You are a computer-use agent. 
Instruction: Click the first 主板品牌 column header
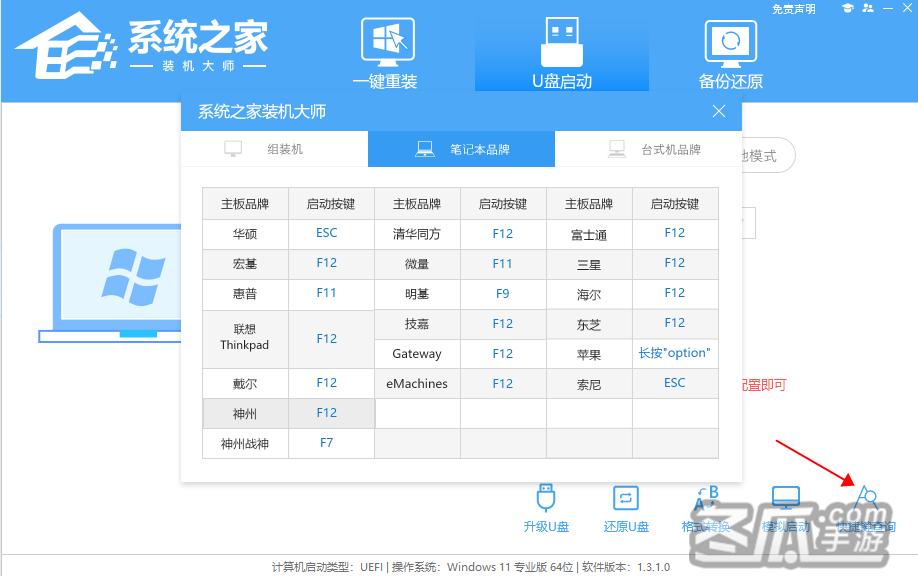click(245, 204)
